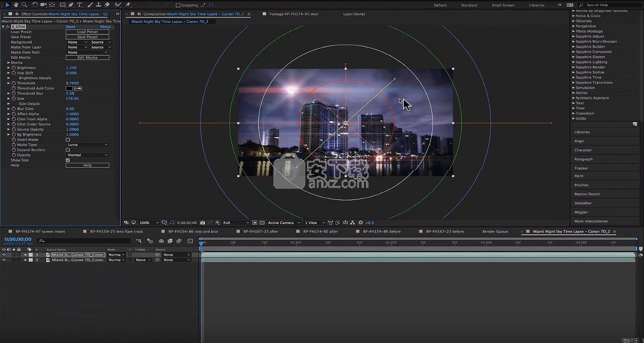Toggle frame blending icon in timeline

pos(170,241)
